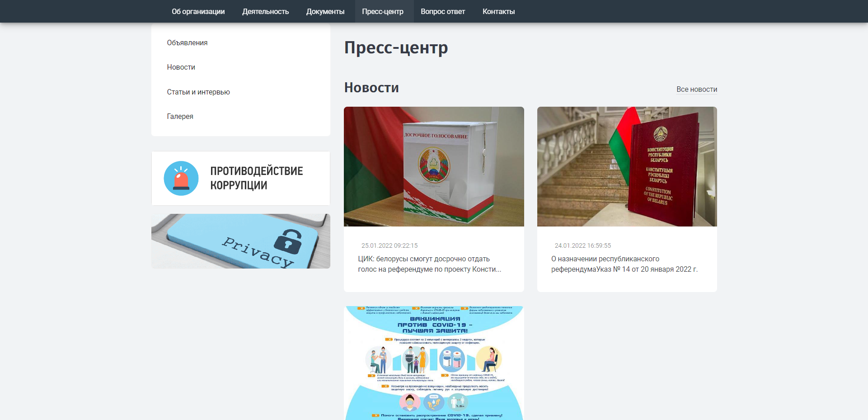Click the date 25.01.2022 09:22:15
The height and width of the screenshot is (420, 868).
[x=389, y=245]
